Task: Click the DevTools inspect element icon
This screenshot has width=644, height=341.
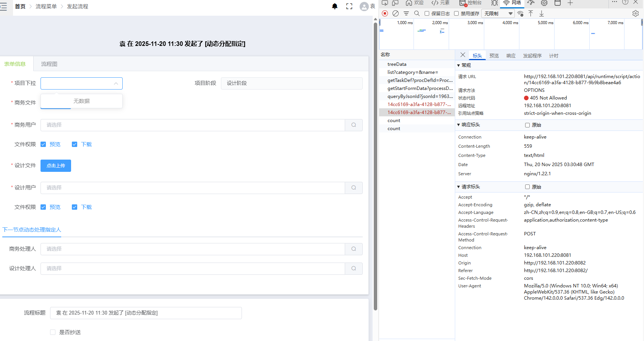Action: tap(385, 3)
